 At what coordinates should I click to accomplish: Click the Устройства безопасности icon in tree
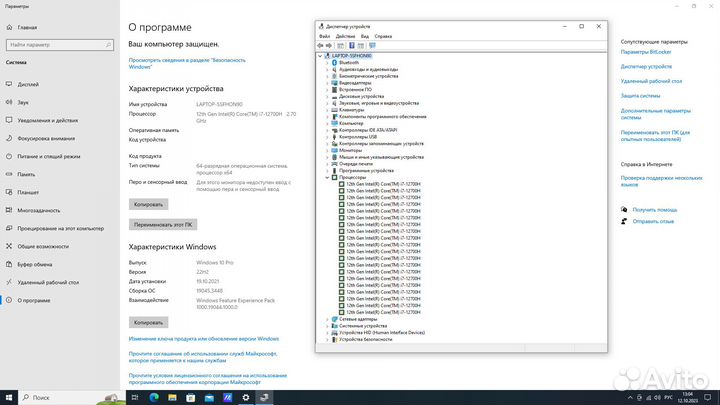click(334, 339)
